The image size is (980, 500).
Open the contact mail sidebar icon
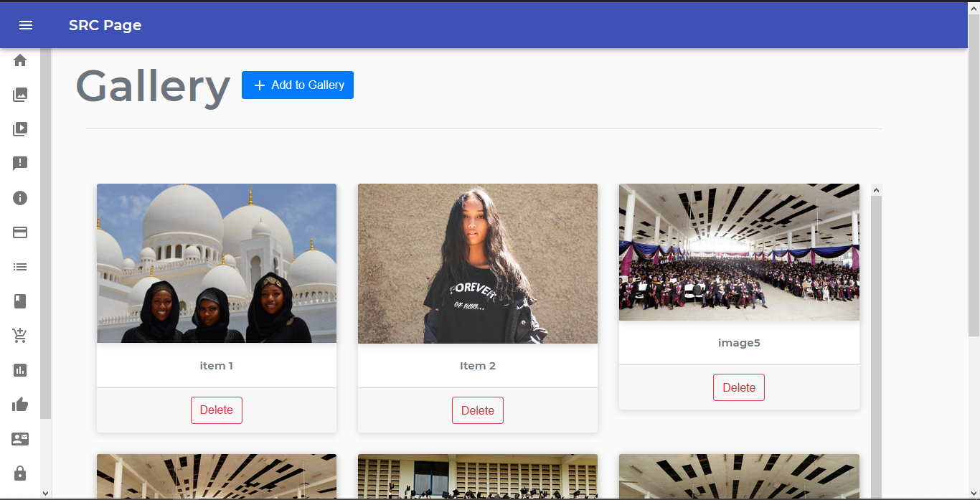20,439
